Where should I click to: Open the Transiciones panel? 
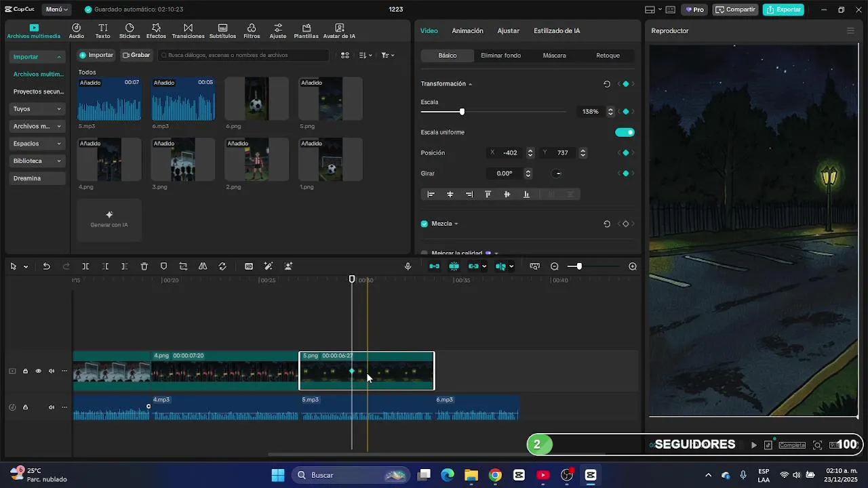pyautogui.click(x=188, y=31)
